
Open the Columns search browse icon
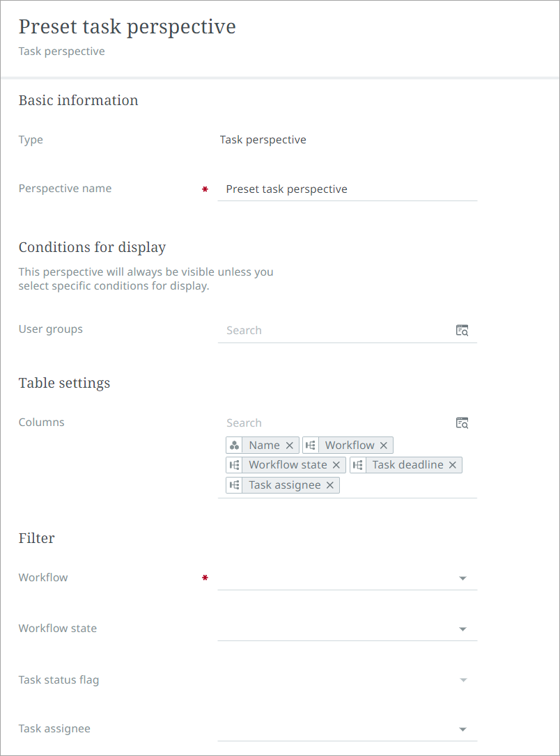pyautogui.click(x=462, y=423)
